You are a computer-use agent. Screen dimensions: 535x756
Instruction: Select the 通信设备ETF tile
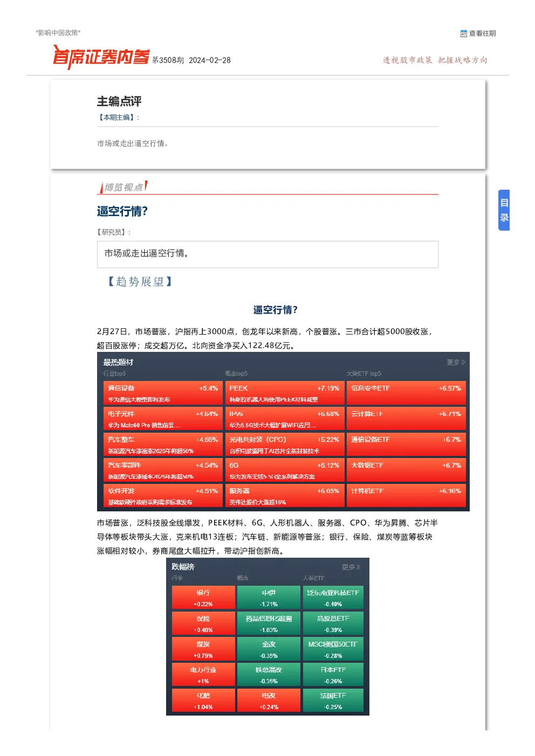(406, 445)
